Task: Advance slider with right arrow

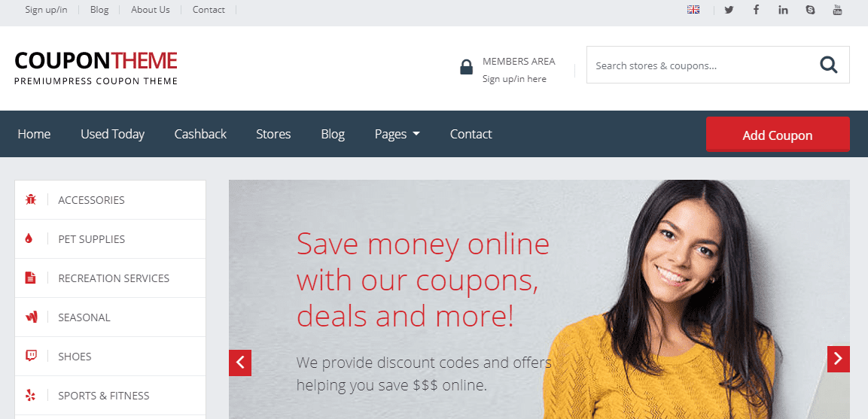Action: pyautogui.click(x=838, y=359)
